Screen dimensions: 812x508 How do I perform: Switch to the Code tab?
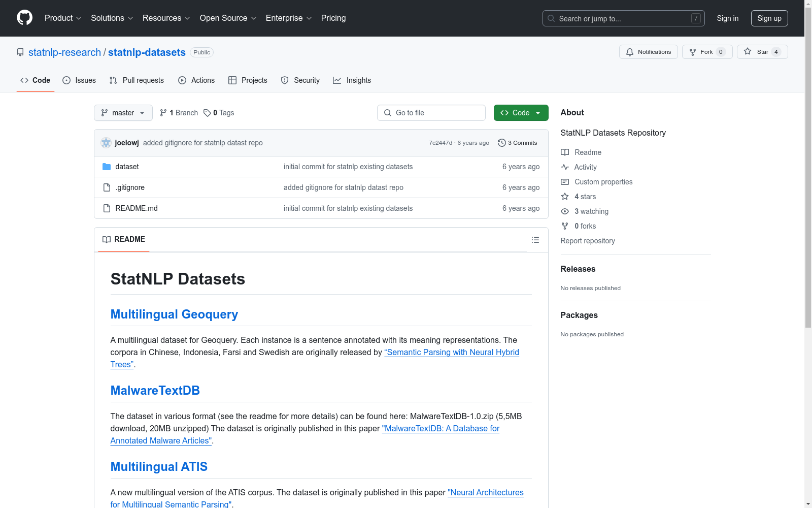tap(36, 80)
